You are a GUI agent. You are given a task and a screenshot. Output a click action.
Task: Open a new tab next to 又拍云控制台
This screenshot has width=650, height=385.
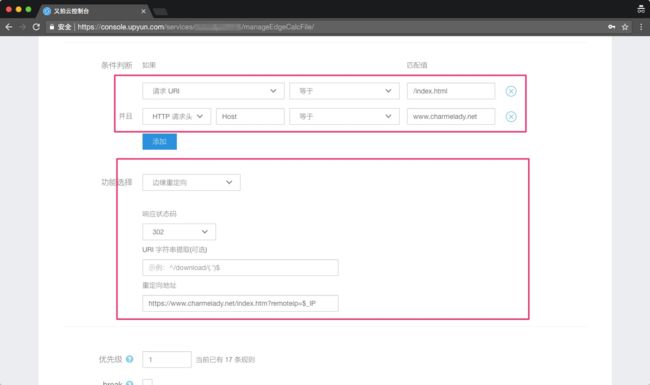pyautogui.click(x=161, y=12)
